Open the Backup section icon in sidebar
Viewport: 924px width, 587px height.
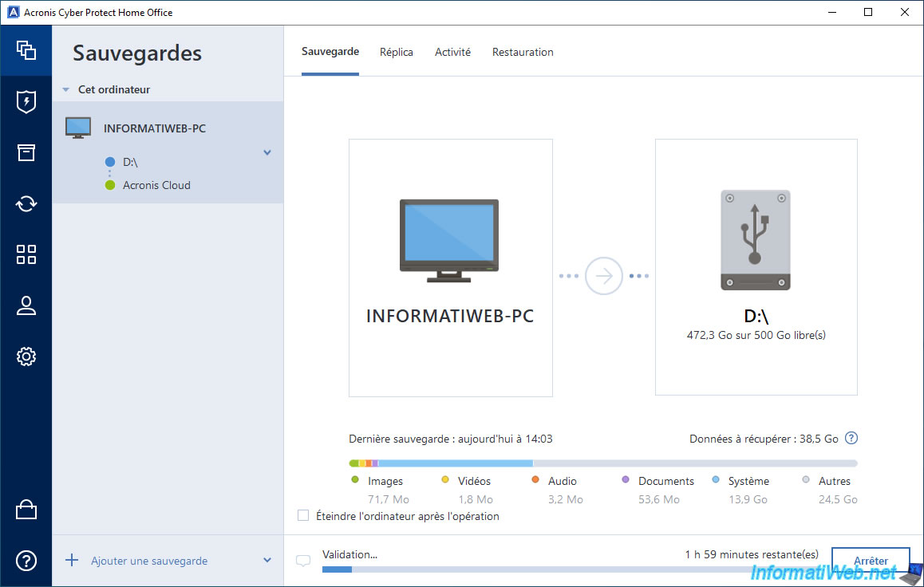click(26, 50)
